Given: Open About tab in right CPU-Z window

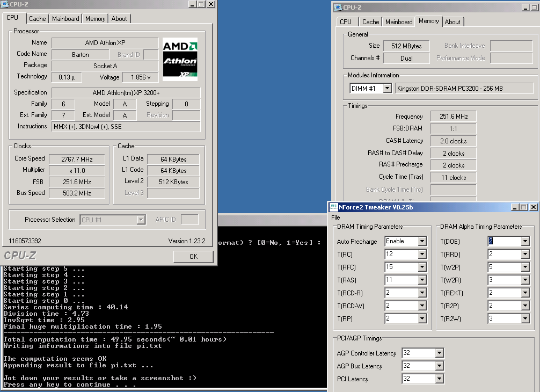Looking at the screenshot, I should pos(453,21).
